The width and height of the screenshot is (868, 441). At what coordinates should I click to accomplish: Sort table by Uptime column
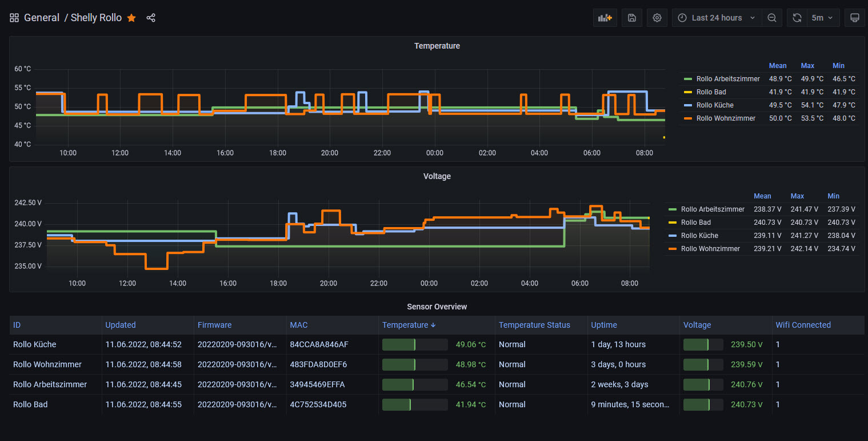(604, 325)
